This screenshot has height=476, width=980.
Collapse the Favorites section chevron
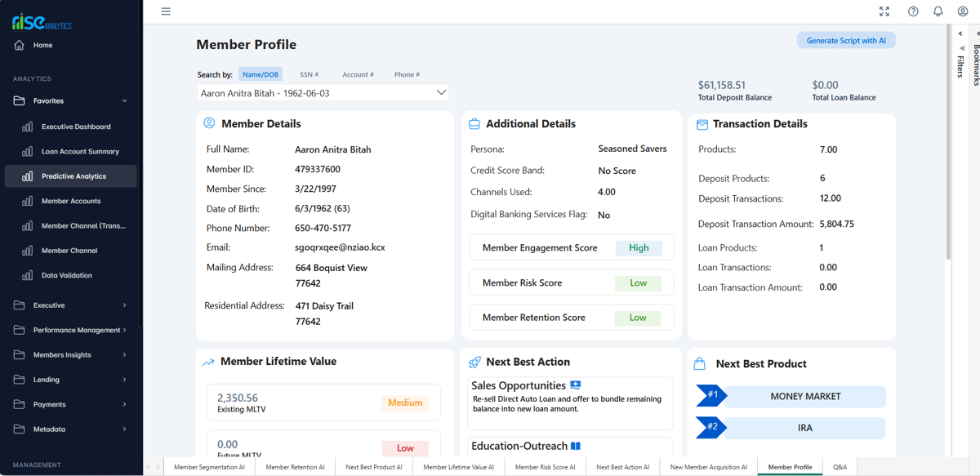125,101
